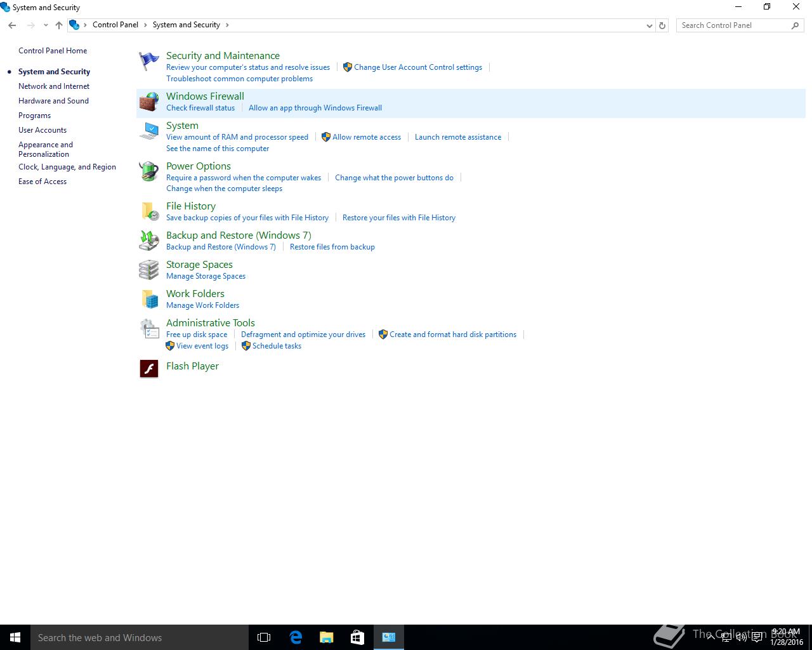Expand the chevron after System and Security breadcrumb

227,25
